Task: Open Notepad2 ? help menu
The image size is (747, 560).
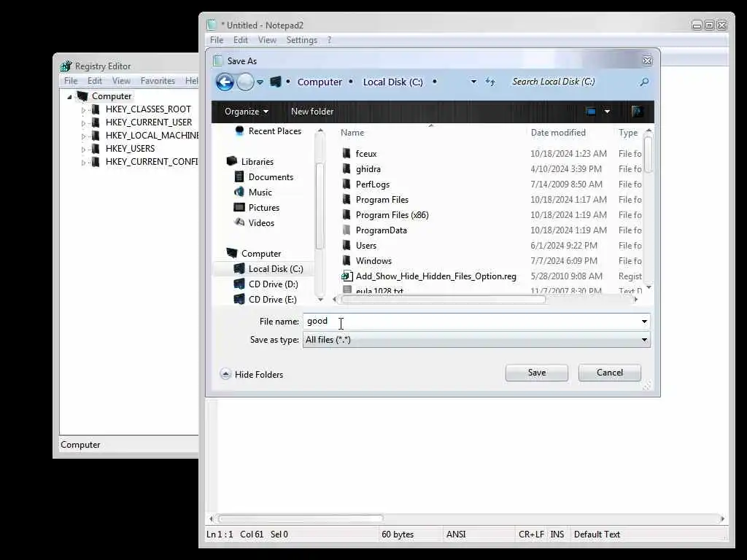Action: tap(329, 40)
